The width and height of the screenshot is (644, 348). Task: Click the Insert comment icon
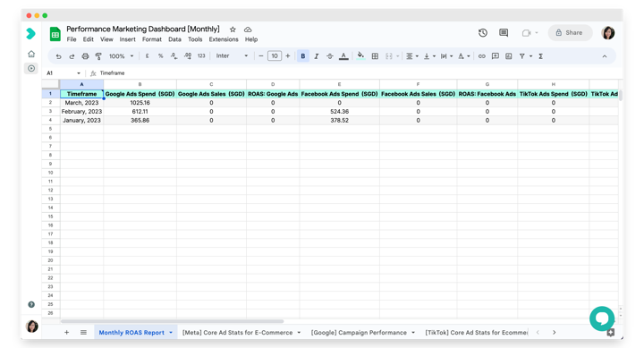pos(496,56)
